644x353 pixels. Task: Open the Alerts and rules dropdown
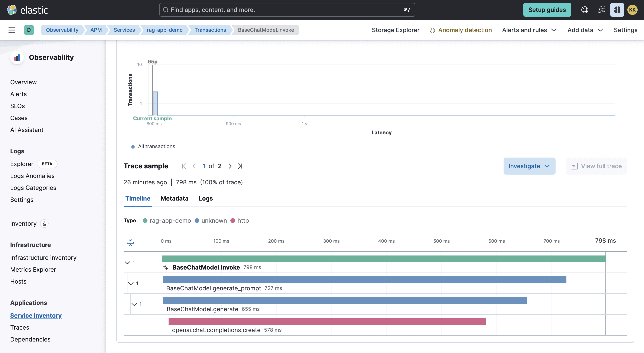tap(529, 30)
